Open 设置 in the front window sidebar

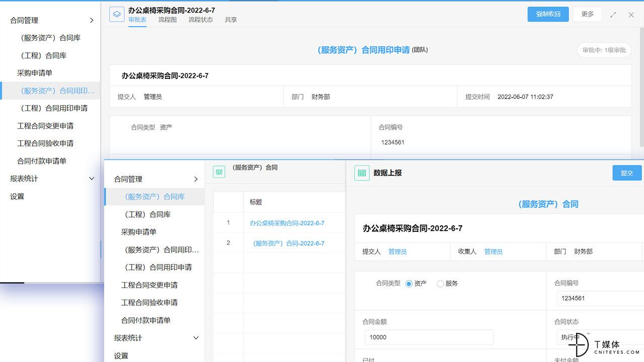(x=154, y=355)
